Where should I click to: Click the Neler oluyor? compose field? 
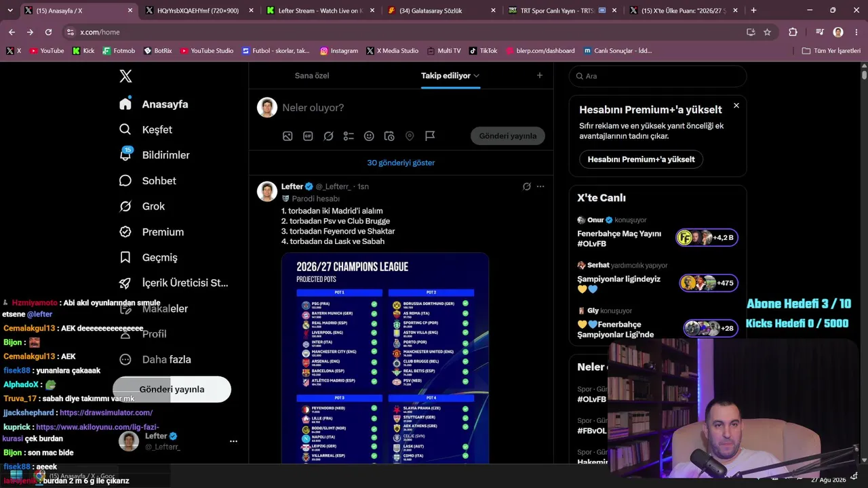click(412, 108)
